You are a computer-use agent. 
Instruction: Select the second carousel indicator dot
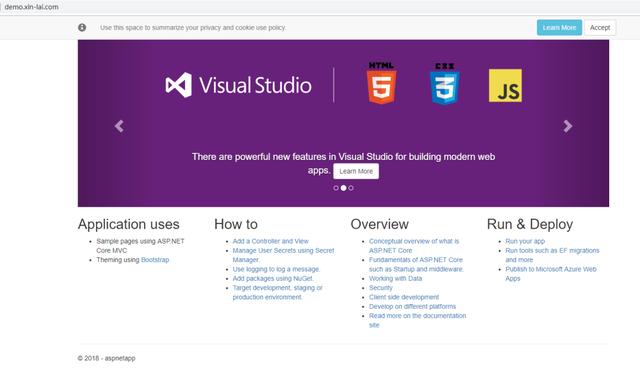[344, 188]
